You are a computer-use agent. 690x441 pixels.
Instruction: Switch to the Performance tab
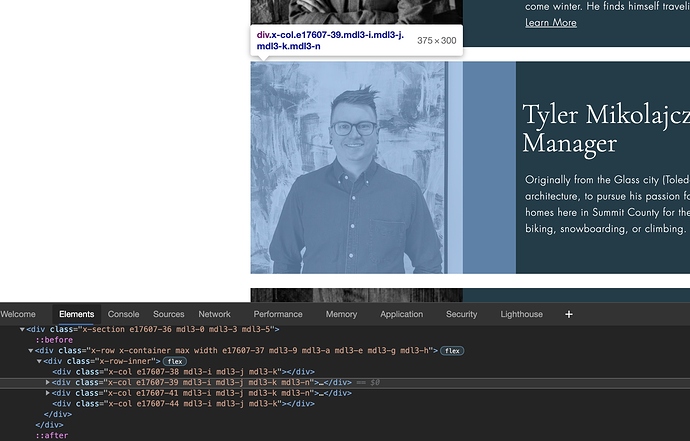(278, 314)
